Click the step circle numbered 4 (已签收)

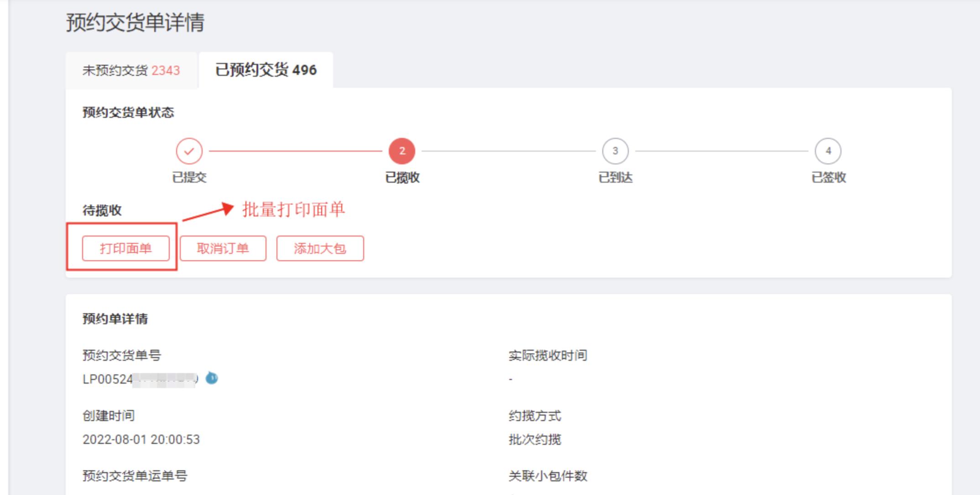click(828, 151)
